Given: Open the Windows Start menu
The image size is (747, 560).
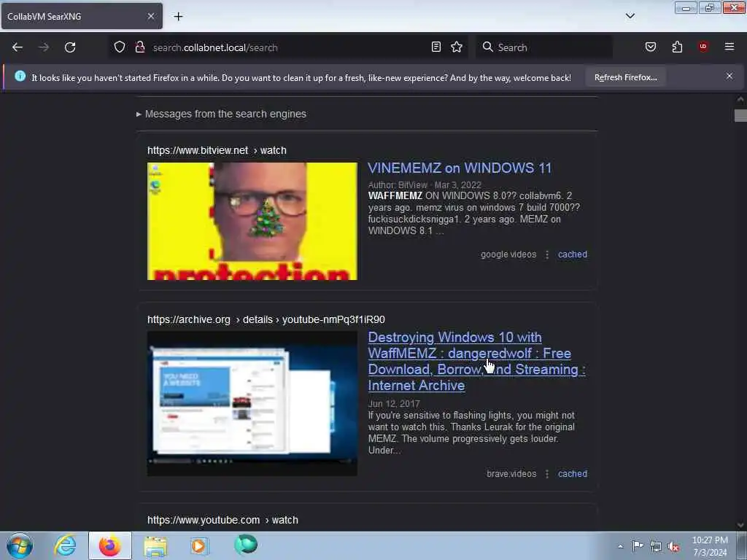Looking at the screenshot, I should click(x=20, y=545).
